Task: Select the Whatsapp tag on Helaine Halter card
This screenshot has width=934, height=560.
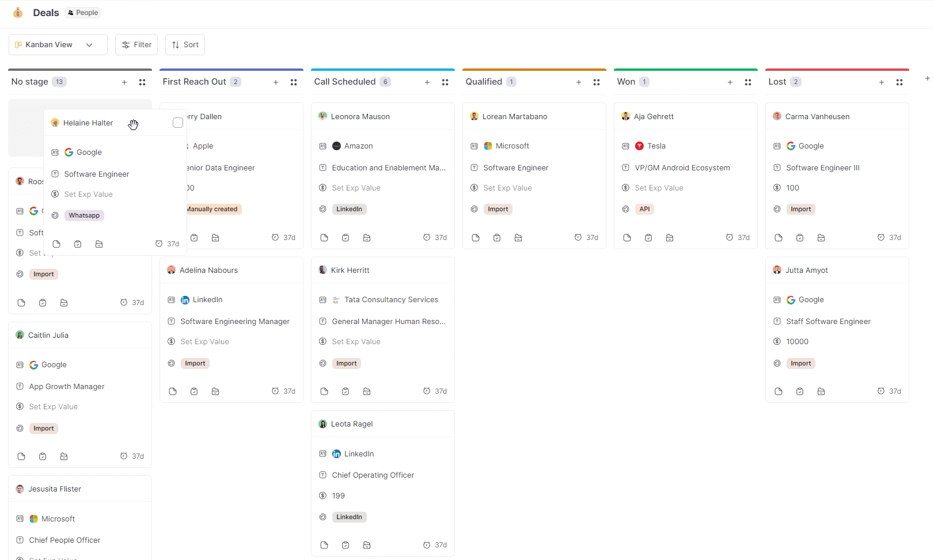Action: pos(84,215)
